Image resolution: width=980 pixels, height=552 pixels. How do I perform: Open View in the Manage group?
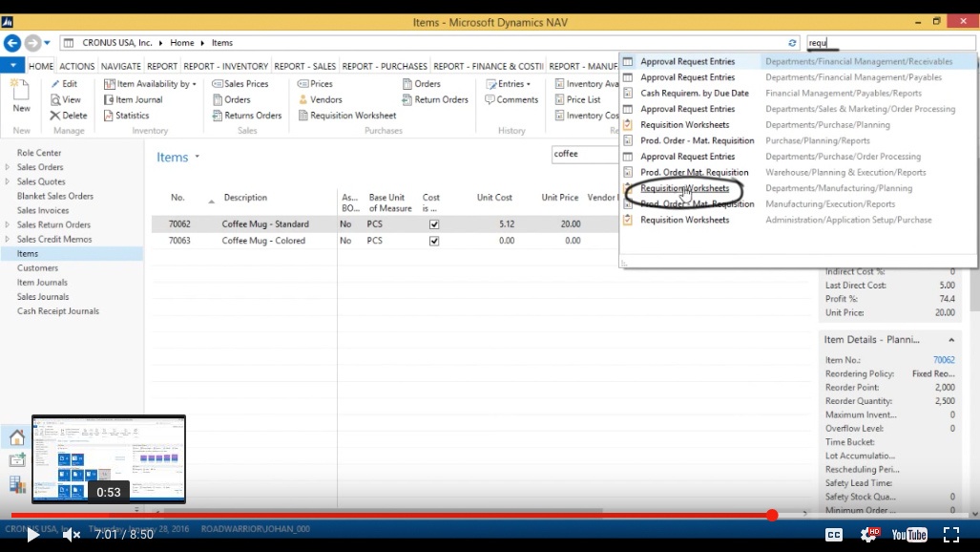[66, 99]
